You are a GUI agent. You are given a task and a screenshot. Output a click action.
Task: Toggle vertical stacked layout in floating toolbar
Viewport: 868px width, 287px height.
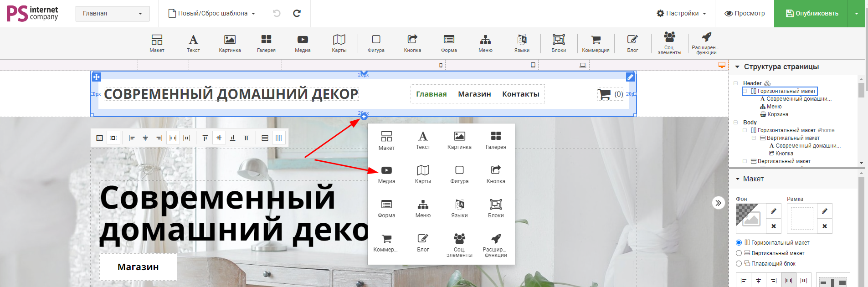265,138
